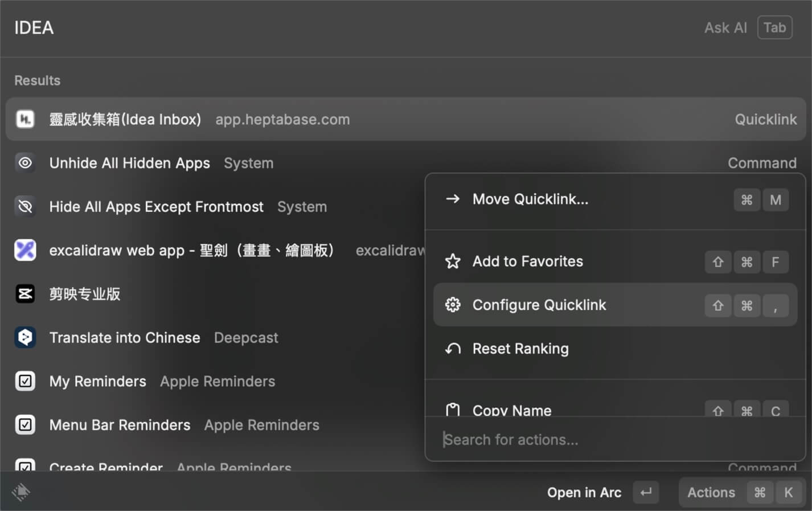Click the eye icon beside Unhide All Hidden Apps

(x=25, y=163)
